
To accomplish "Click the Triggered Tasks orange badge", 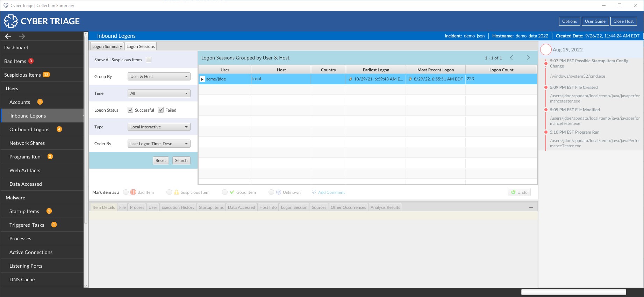I will [54, 225].
